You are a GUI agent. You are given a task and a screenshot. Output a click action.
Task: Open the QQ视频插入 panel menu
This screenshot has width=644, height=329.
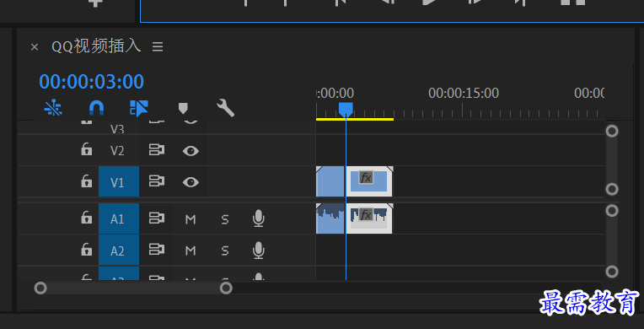point(158,47)
